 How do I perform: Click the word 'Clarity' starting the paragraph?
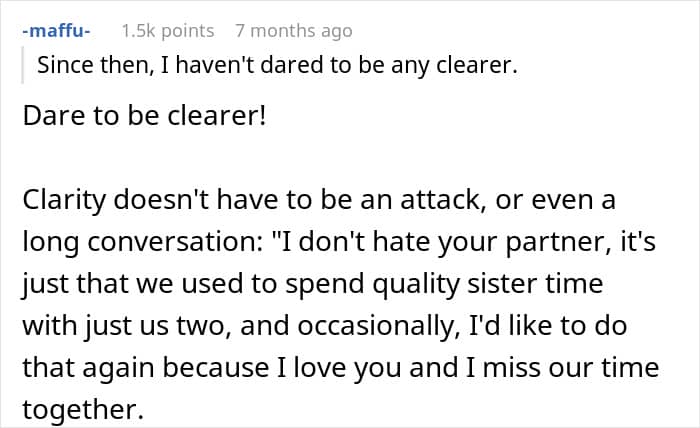(x=64, y=200)
